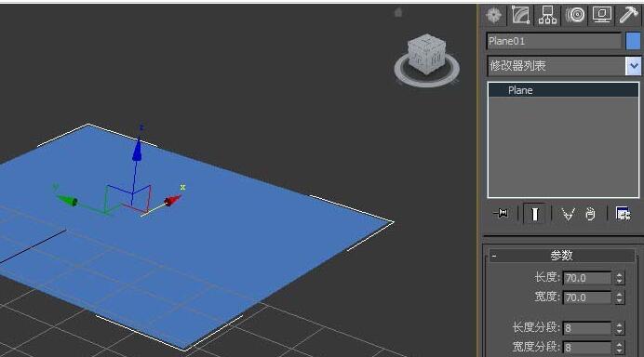Click the green Y axis gizmo arrow
This screenshot has width=644, height=357.
coord(67,200)
